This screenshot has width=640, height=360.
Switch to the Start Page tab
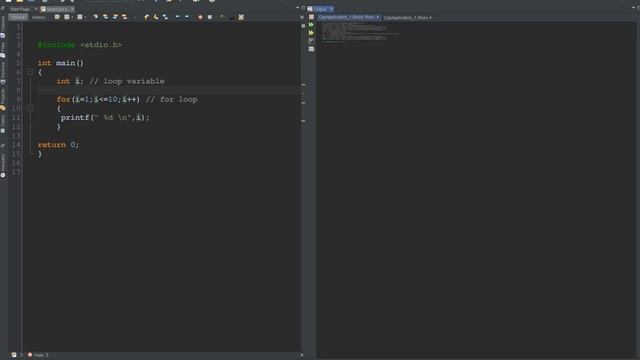[20, 9]
